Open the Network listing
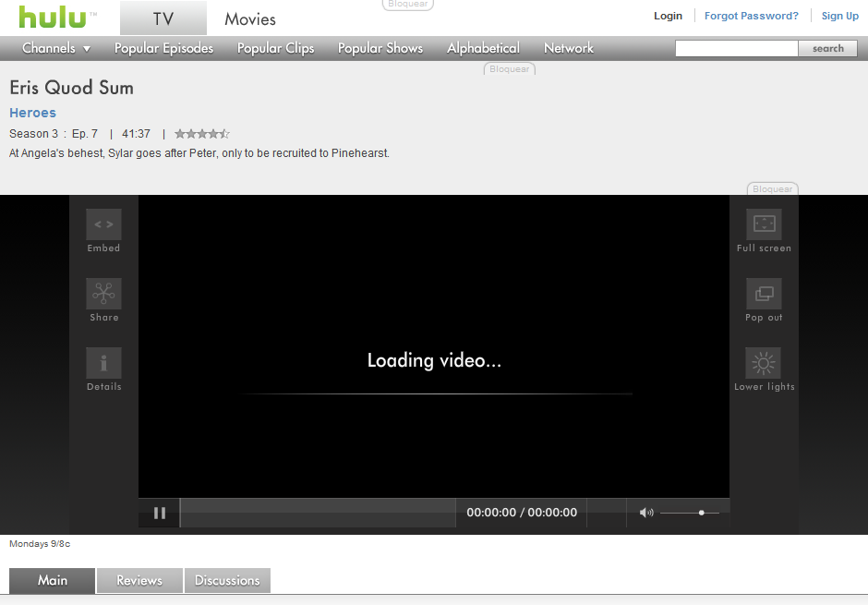 click(569, 48)
